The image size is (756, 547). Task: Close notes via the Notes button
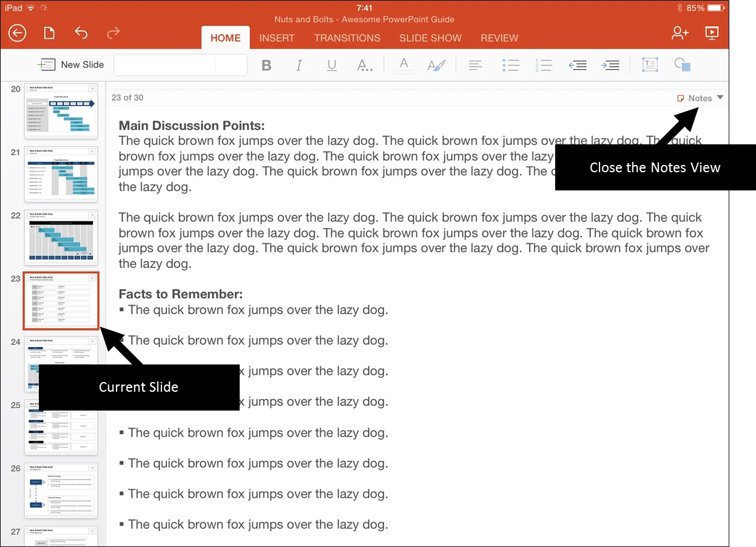tap(695, 98)
